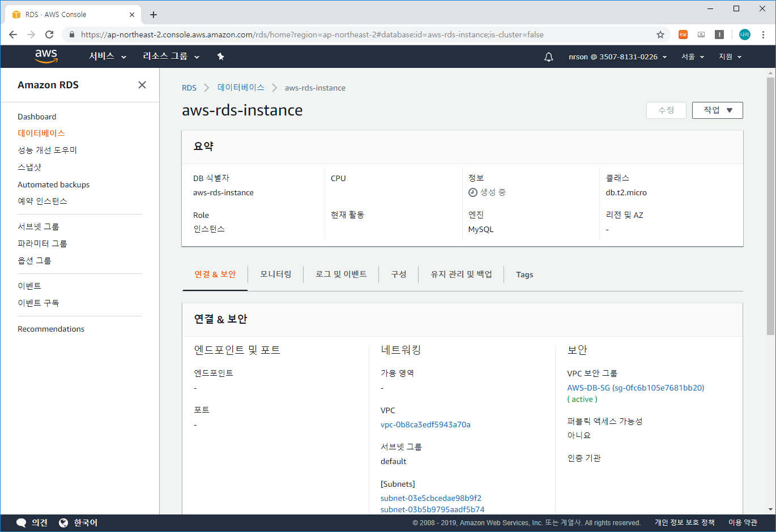776x532 pixels.
Task: Click the 의견 feedback speech bubble icon
Action: [22, 522]
